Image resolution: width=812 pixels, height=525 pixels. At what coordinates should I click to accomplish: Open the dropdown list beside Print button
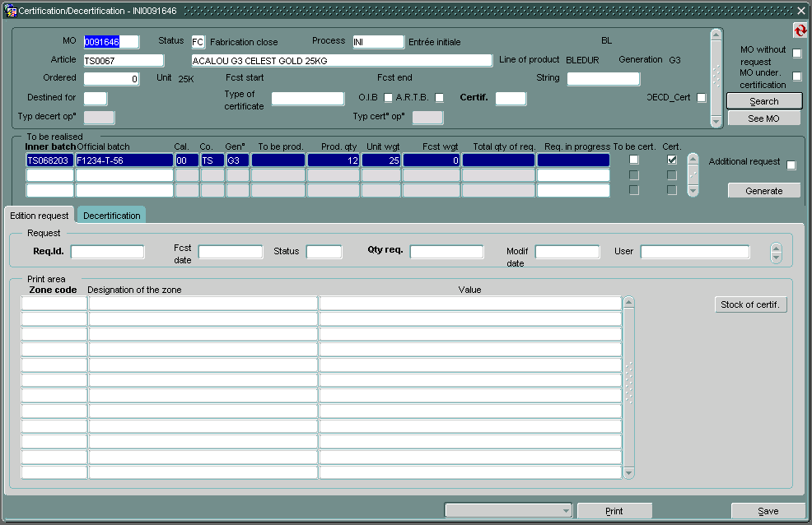[508, 511]
